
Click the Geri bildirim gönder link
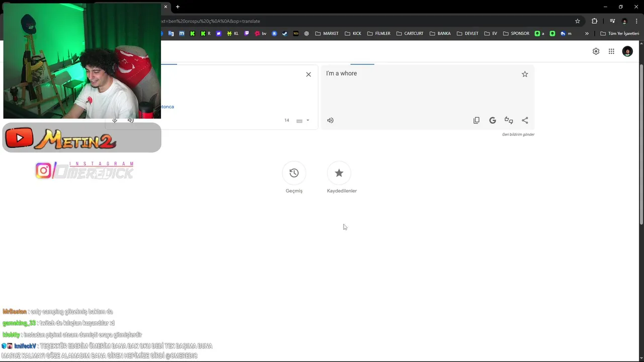518,134
